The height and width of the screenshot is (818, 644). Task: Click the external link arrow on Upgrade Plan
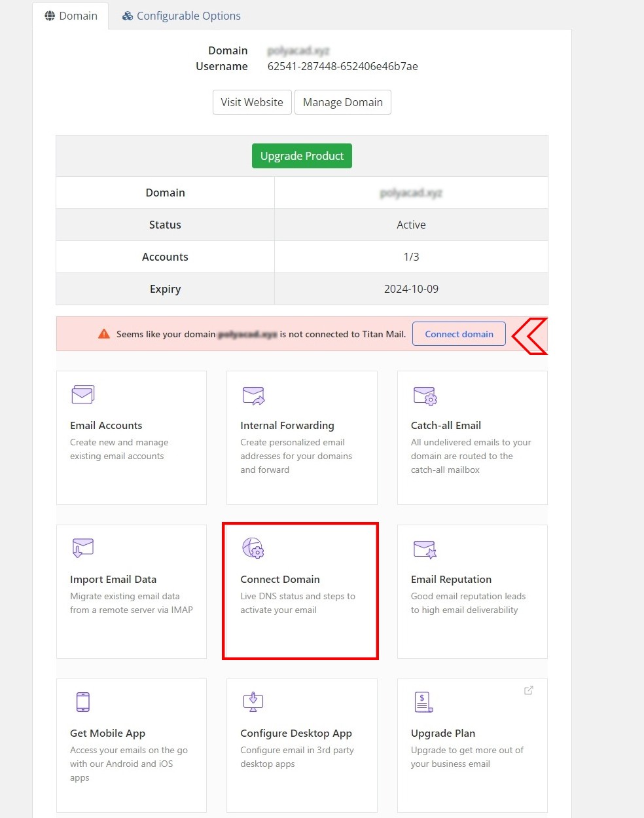(528, 690)
